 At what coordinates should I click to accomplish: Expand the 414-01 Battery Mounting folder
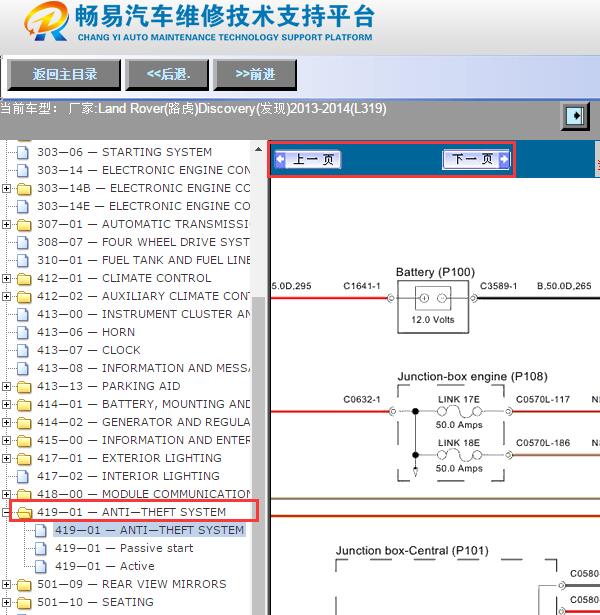pyautogui.click(x=6, y=405)
